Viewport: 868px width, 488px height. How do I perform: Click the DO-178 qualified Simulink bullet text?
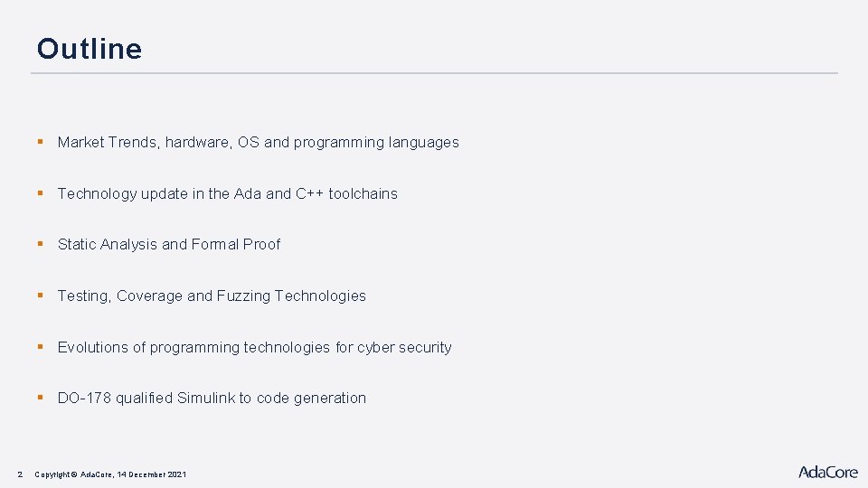click(212, 398)
